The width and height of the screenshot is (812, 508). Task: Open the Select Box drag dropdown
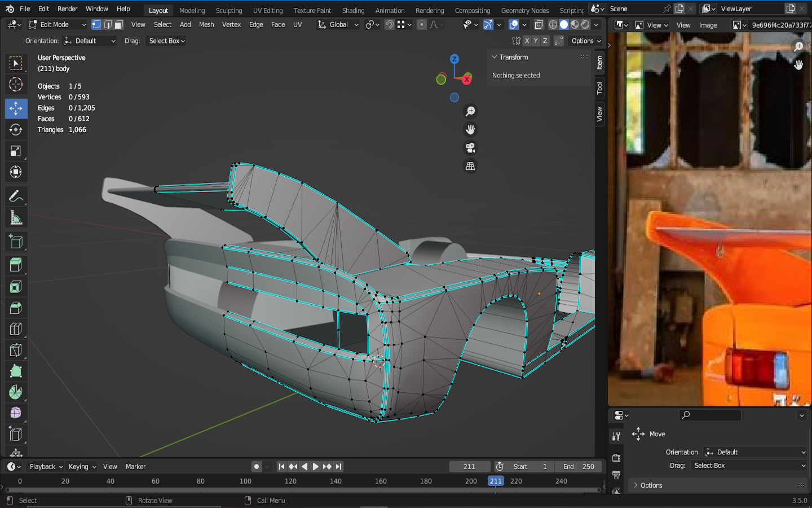point(167,41)
